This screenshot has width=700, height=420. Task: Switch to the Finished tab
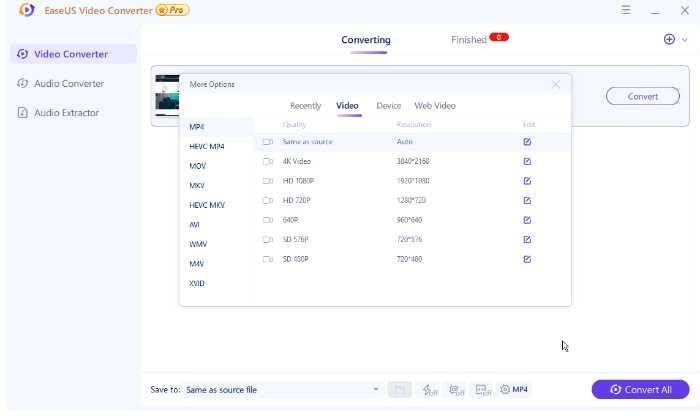(x=469, y=40)
